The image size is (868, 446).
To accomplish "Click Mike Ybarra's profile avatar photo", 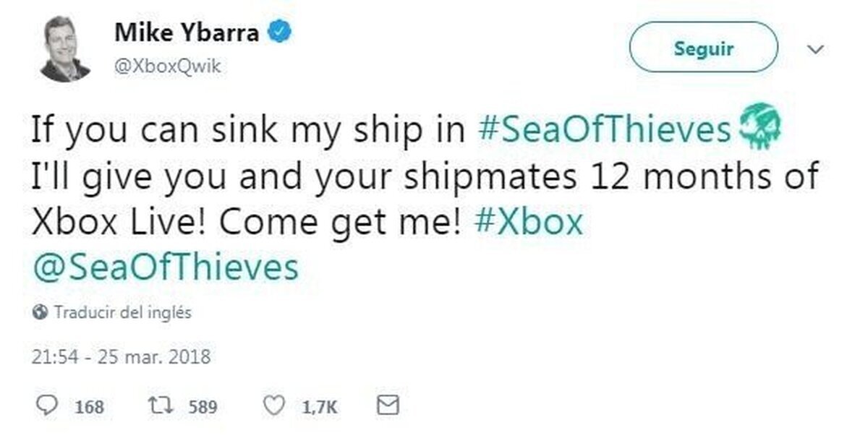I will point(65,49).
